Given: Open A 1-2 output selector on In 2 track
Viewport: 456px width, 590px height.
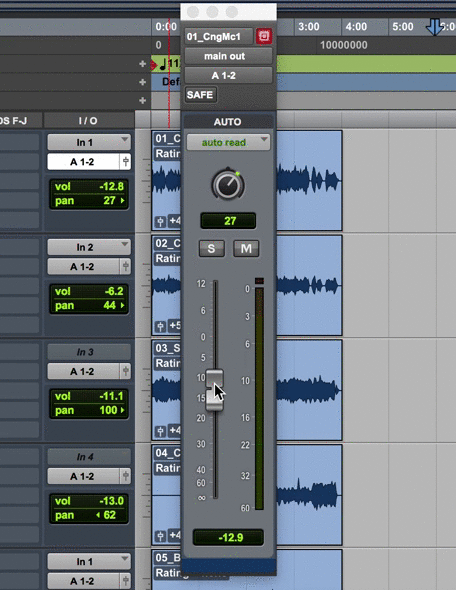Looking at the screenshot, I should pos(83,266).
